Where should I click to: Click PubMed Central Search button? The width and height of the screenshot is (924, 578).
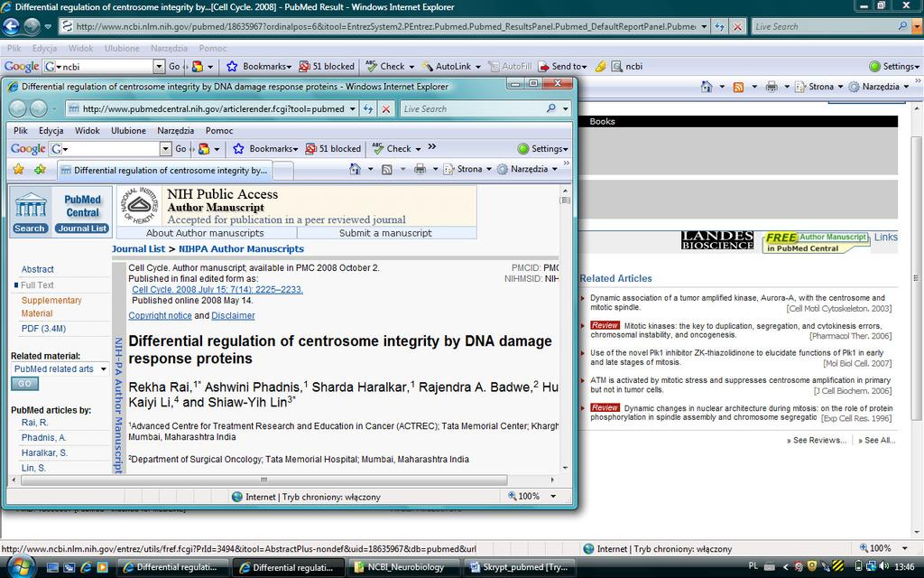30,228
